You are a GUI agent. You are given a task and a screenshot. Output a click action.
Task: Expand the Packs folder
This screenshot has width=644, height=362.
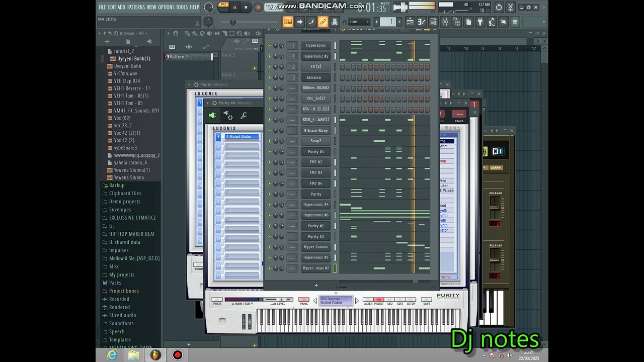click(115, 283)
